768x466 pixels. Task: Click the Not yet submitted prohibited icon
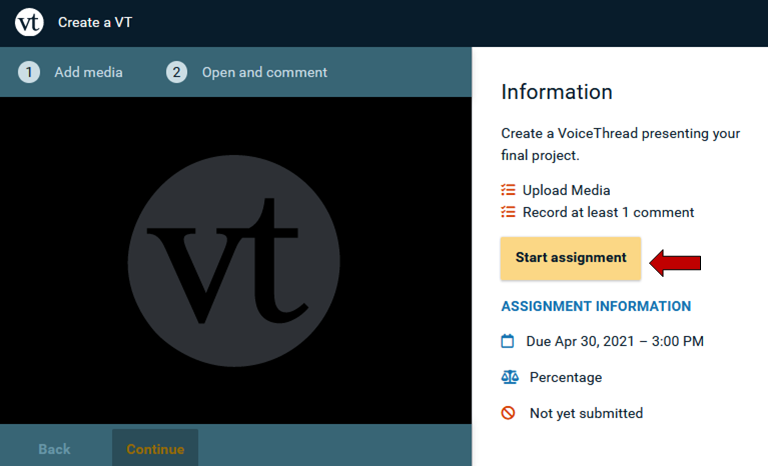tap(508, 413)
